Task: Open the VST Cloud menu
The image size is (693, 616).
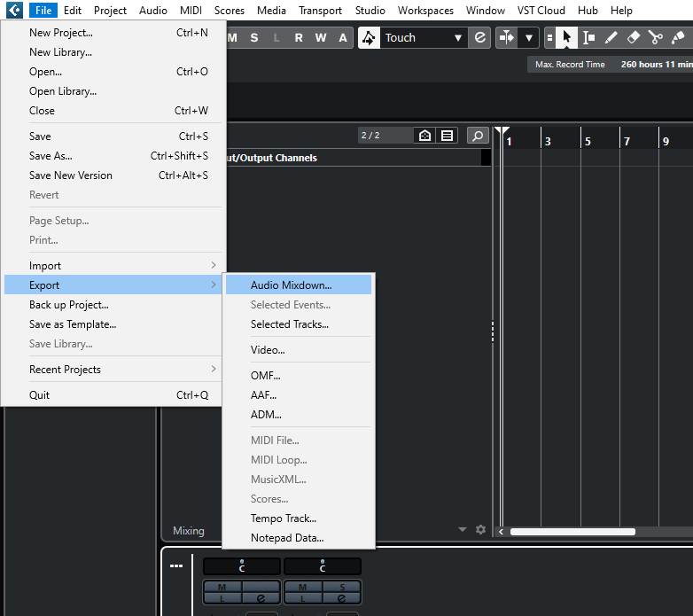Action: click(x=541, y=10)
